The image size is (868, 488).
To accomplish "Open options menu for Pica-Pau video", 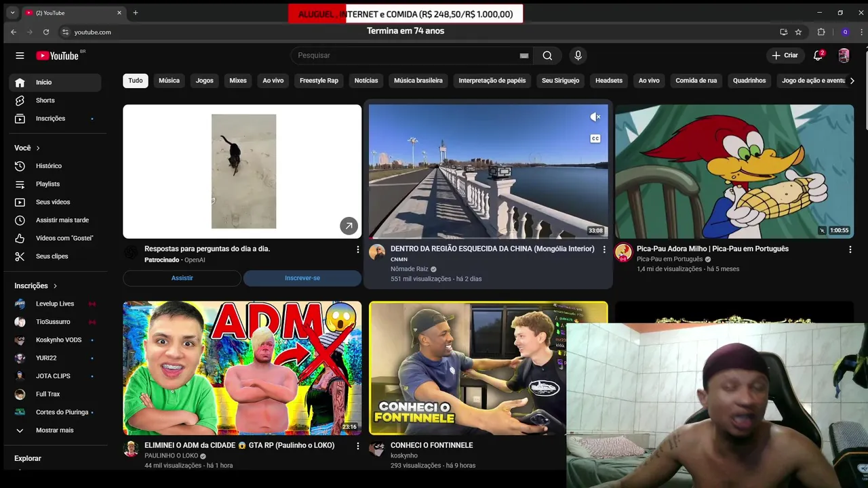I will 850,249.
